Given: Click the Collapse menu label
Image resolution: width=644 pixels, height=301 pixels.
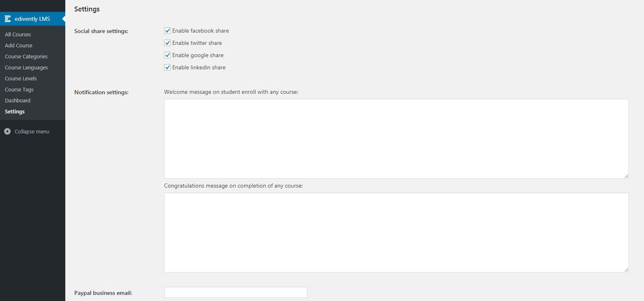Looking at the screenshot, I should click(x=32, y=131).
